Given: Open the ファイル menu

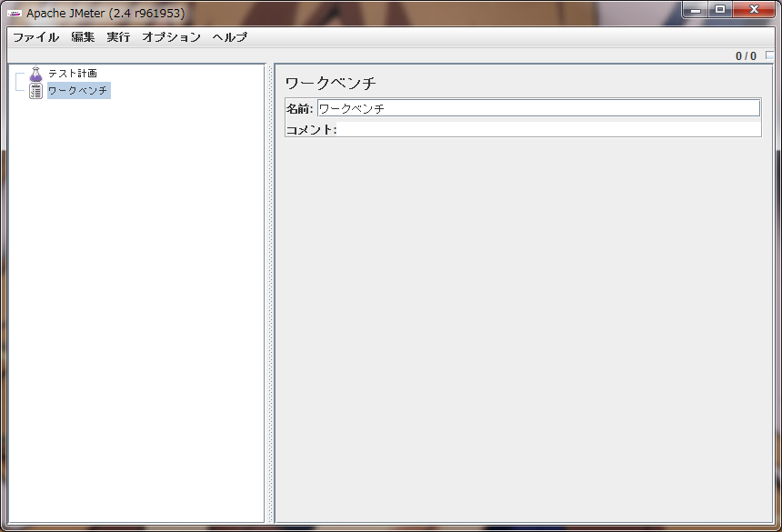Looking at the screenshot, I should (35, 37).
